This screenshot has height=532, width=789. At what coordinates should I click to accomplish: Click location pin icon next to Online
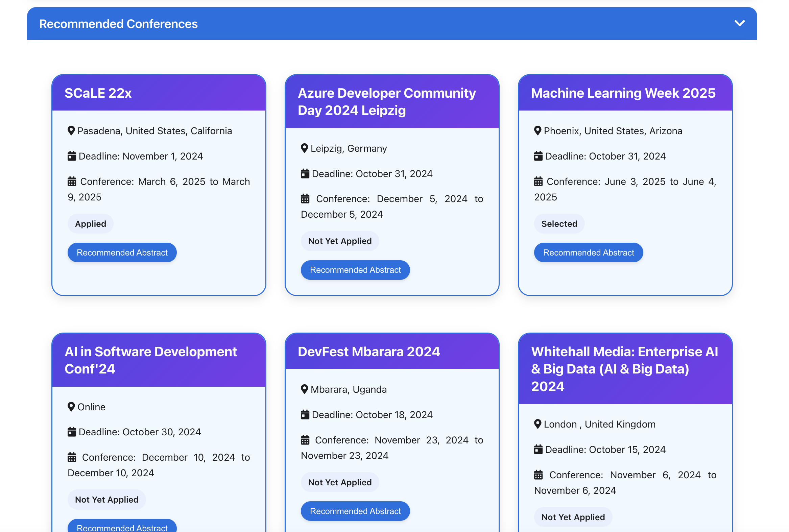[x=71, y=407]
